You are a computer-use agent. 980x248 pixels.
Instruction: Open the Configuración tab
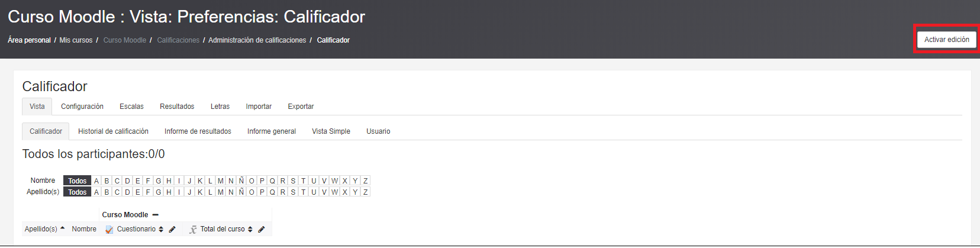(82, 107)
